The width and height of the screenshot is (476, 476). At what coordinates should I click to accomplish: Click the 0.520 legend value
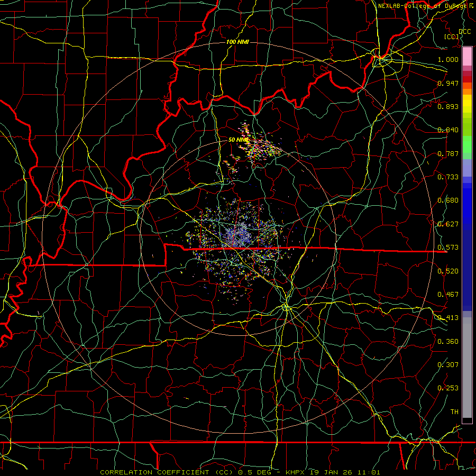448,271
